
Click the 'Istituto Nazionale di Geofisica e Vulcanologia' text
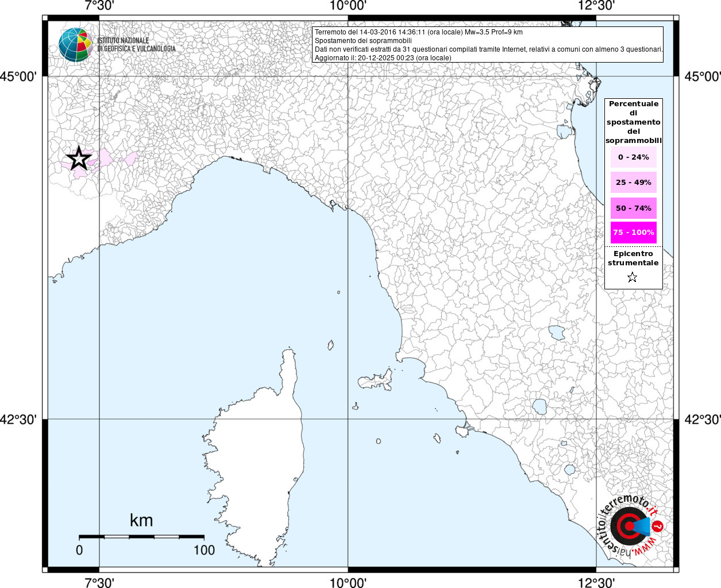[x=136, y=45]
